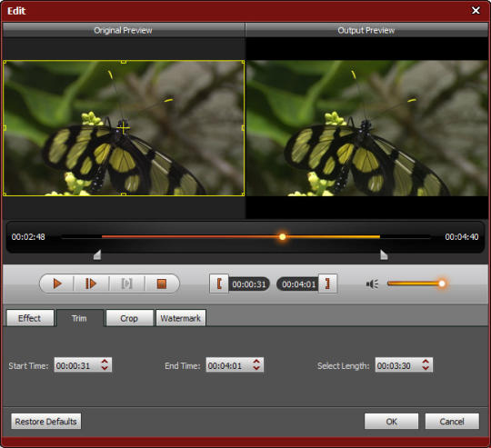The height and width of the screenshot is (448, 491).
Task: Set trim end with the right bracket icon
Action: click(x=327, y=284)
